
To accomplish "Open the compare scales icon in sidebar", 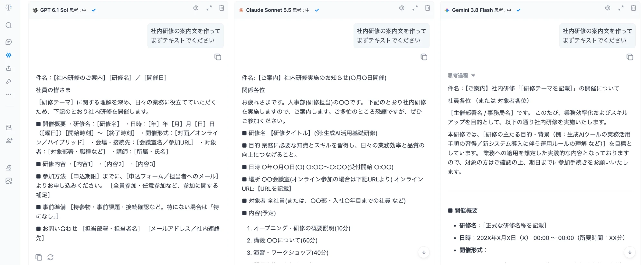I will click(x=9, y=7).
